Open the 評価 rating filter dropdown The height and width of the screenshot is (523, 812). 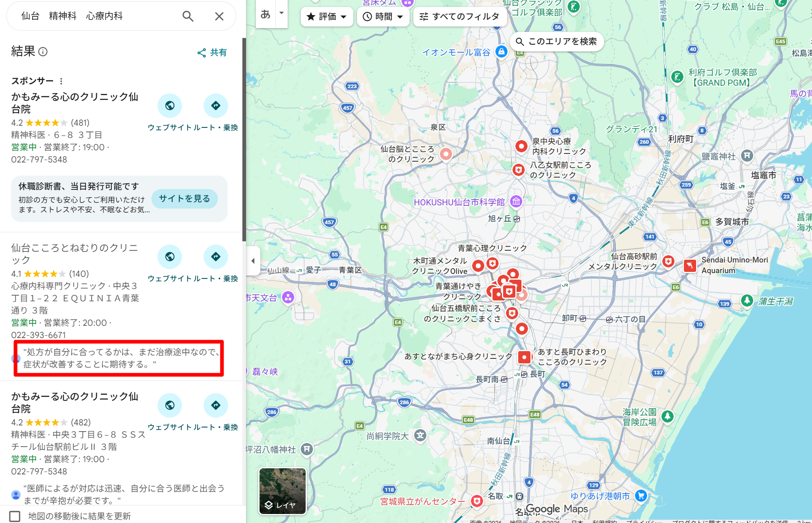[x=326, y=17]
